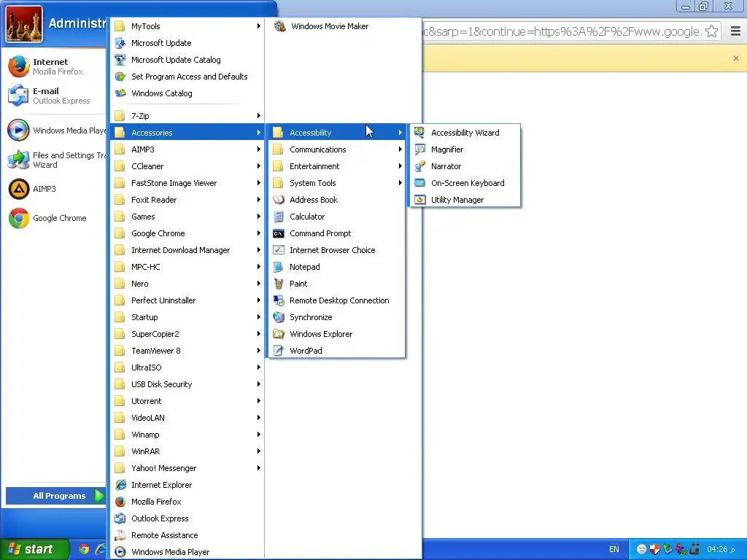Open Narrator
Screen dimensions: 747x560
pyautogui.click(x=465, y=166)
